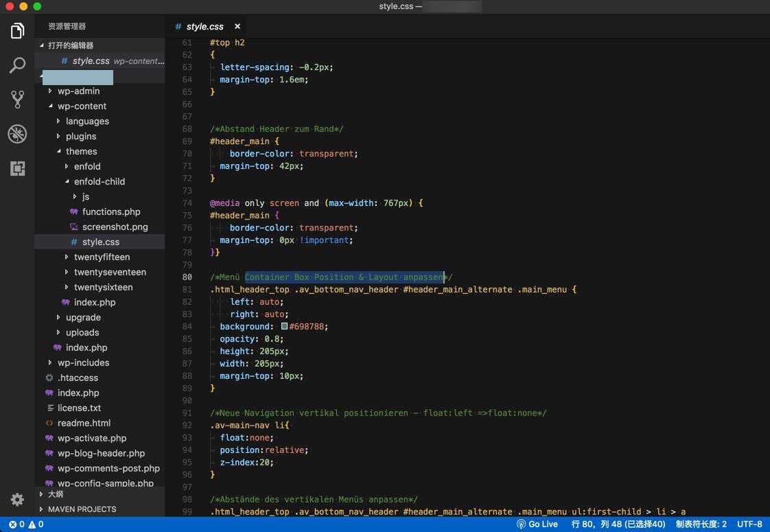Open the Source Control view icon
Viewport: 770px width, 532px height.
(17, 100)
